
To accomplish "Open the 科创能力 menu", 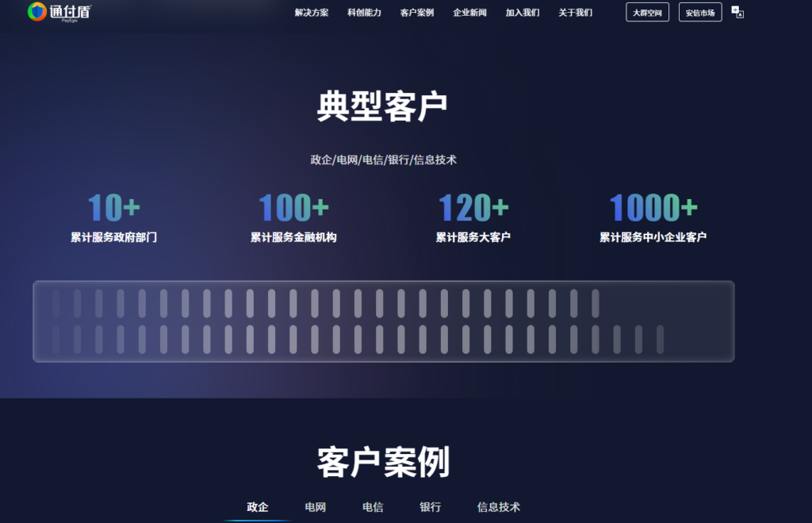I will [364, 13].
